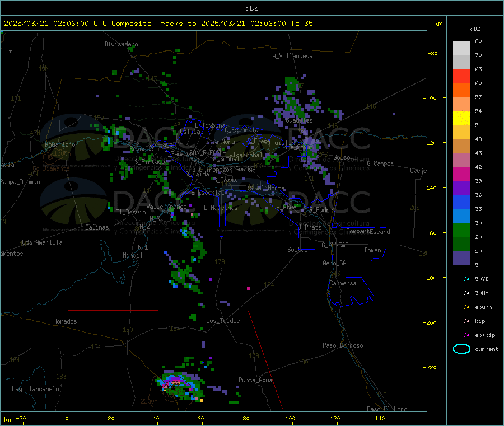
Task: Click the Nihuil map label
Action: click(133, 255)
